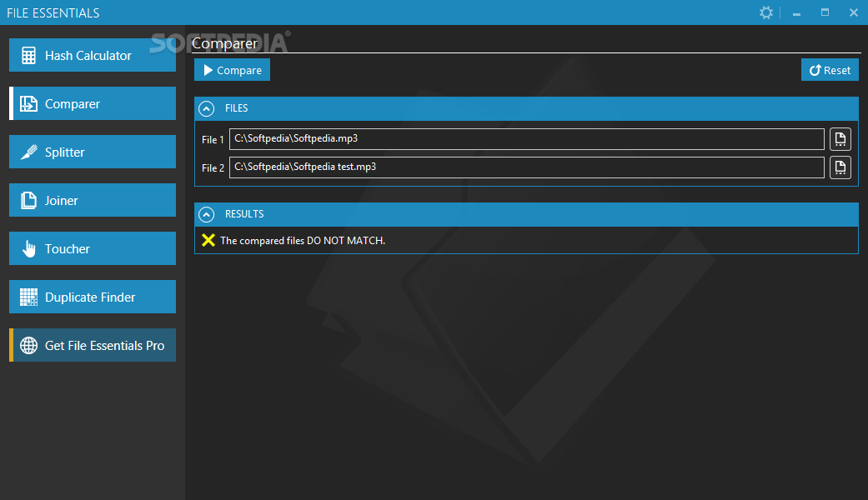Open the Duplicate Finder grid icon
868x500 pixels.
(x=29, y=297)
